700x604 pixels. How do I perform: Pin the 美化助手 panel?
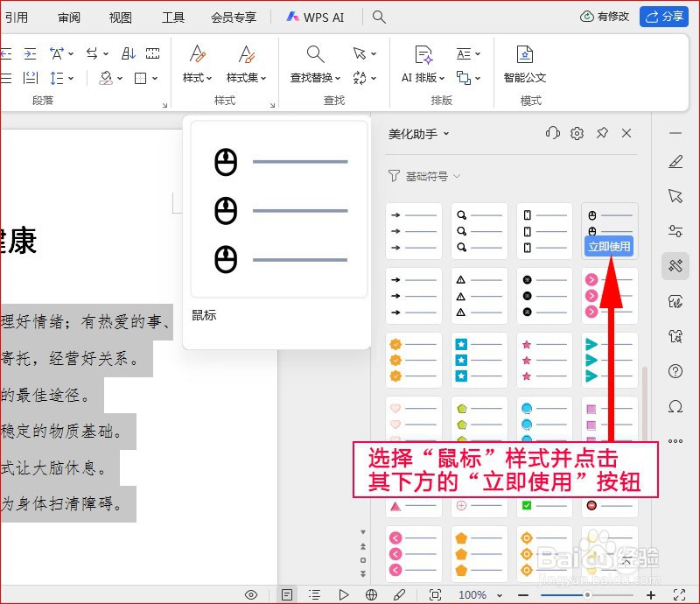[603, 133]
